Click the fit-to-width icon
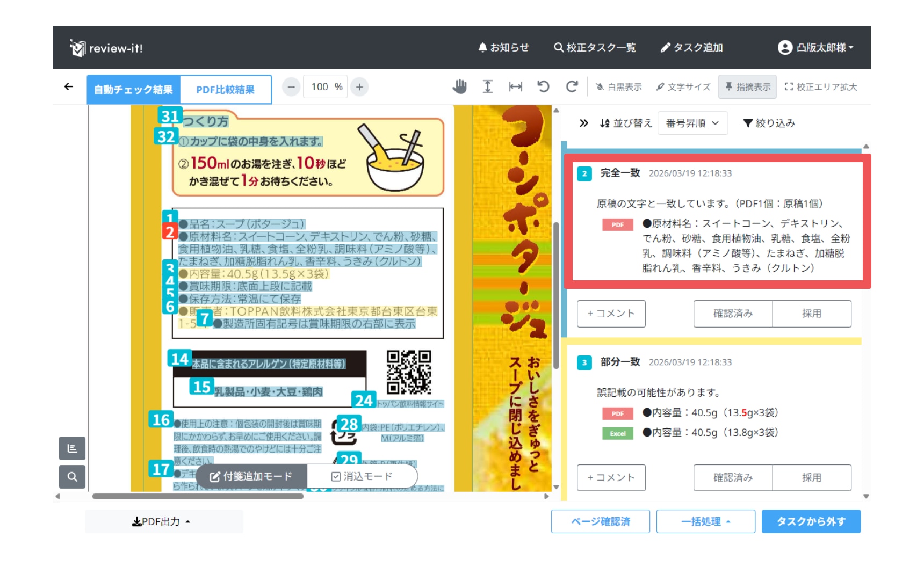The image size is (924, 567). tap(515, 86)
